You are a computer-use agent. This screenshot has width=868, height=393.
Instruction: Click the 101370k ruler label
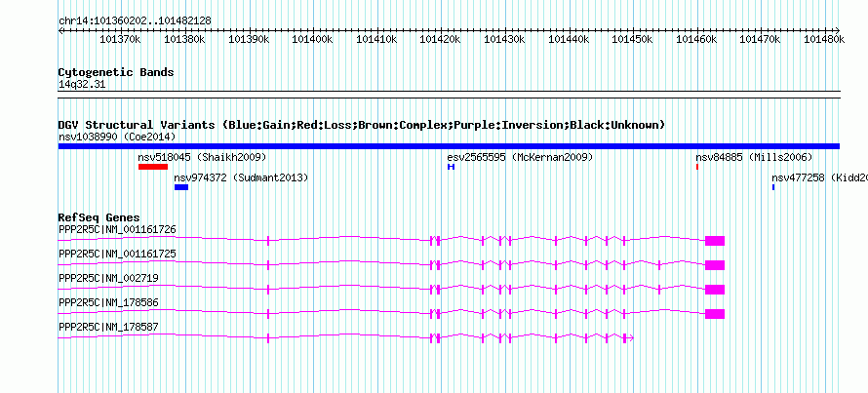pos(121,39)
